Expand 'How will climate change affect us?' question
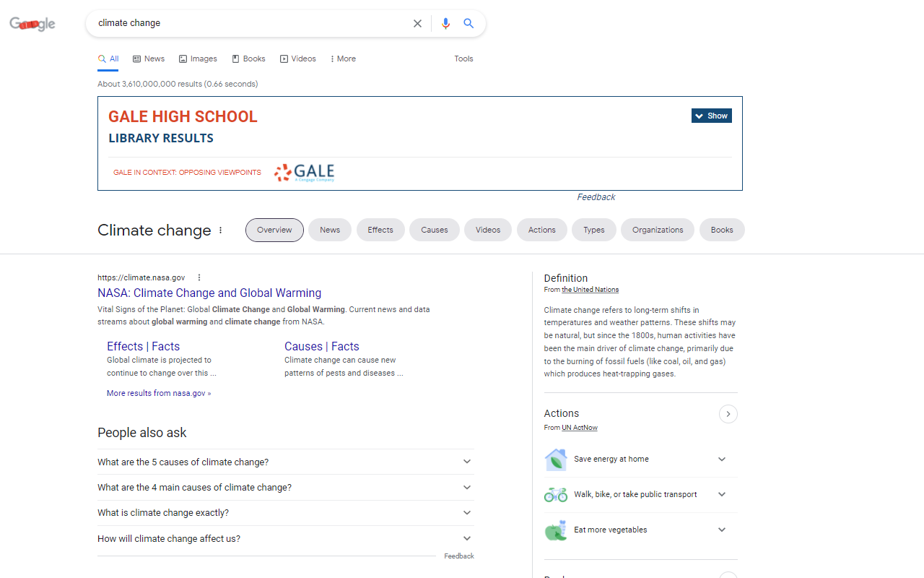Screen dimensions: 924x578 point(286,539)
